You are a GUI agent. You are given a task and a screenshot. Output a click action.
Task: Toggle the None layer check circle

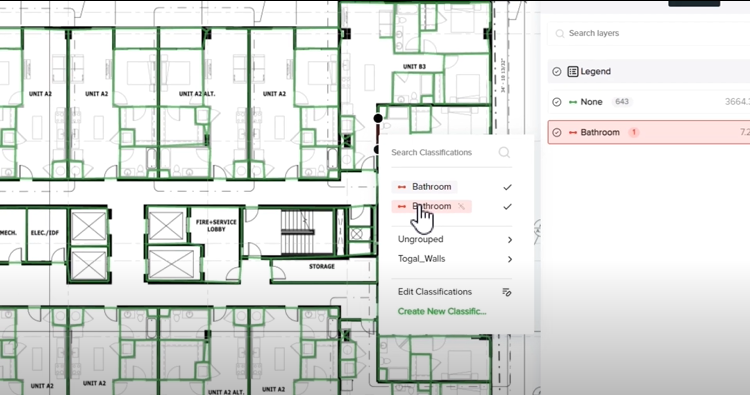[557, 102]
